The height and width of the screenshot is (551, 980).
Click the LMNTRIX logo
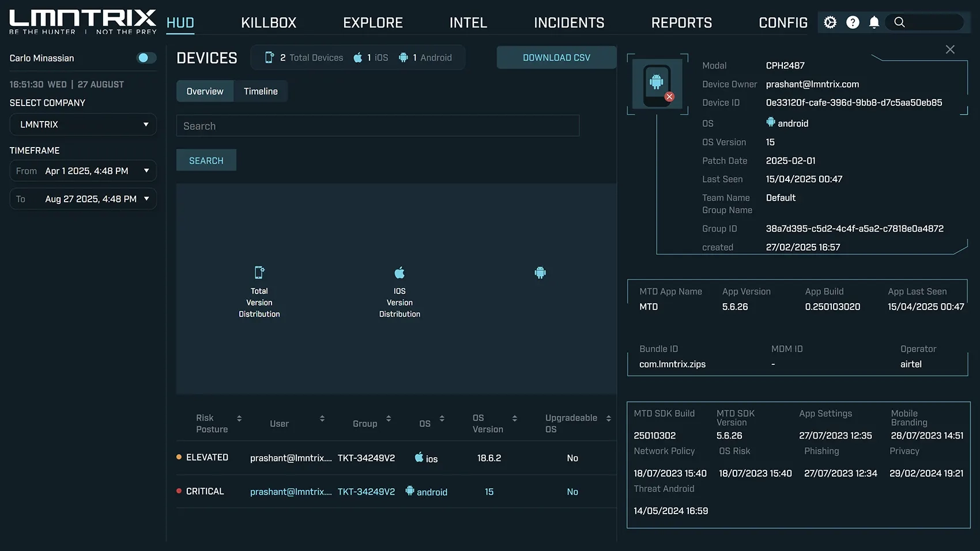coord(82,22)
